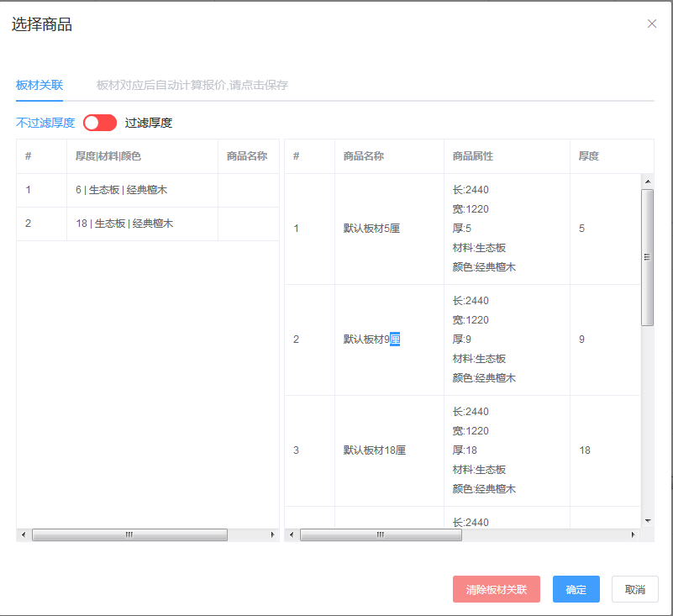Click right table's horizontal scroll left arrow
The width and height of the screenshot is (673, 616).
coord(292,534)
